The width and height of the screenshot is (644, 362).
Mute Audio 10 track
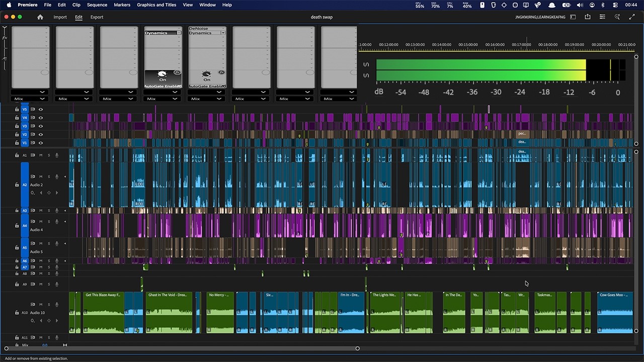[x=41, y=305]
